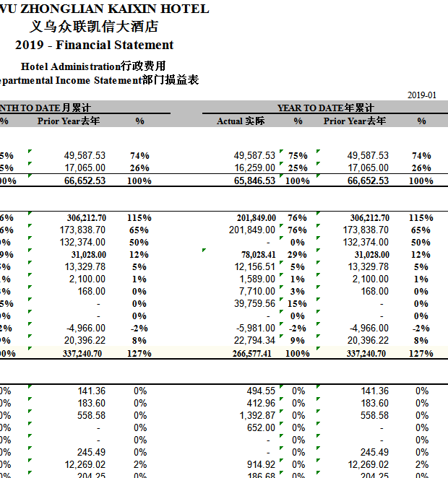
Task: Select the 75% cell beside 49,587.53
Action: 298,156
